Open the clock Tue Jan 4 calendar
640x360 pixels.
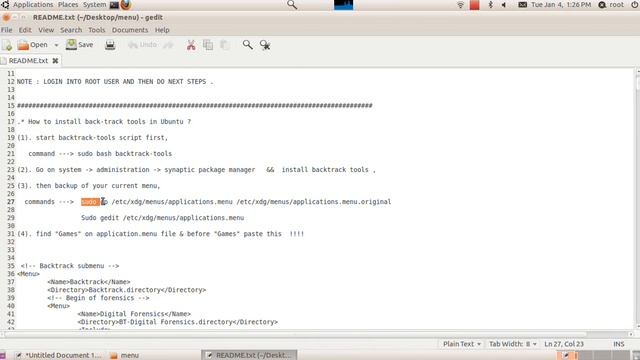pyautogui.click(x=561, y=4)
